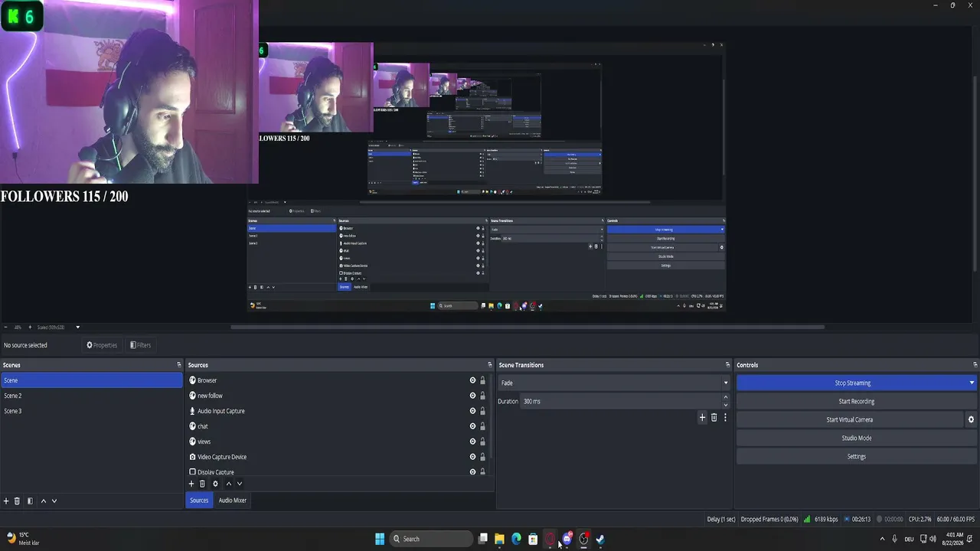This screenshot has height=551, width=980.
Task: Zoom out the preview with the minus icon
Action: pyautogui.click(x=6, y=327)
